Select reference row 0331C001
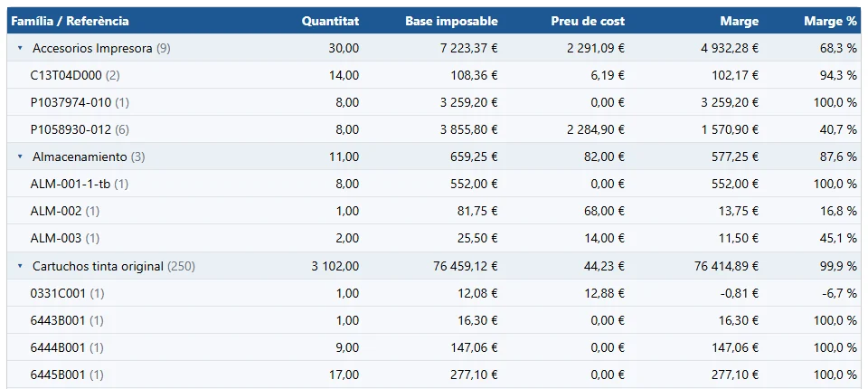Image resolution: width=868 pixels, height=389 pixels. 434,293
